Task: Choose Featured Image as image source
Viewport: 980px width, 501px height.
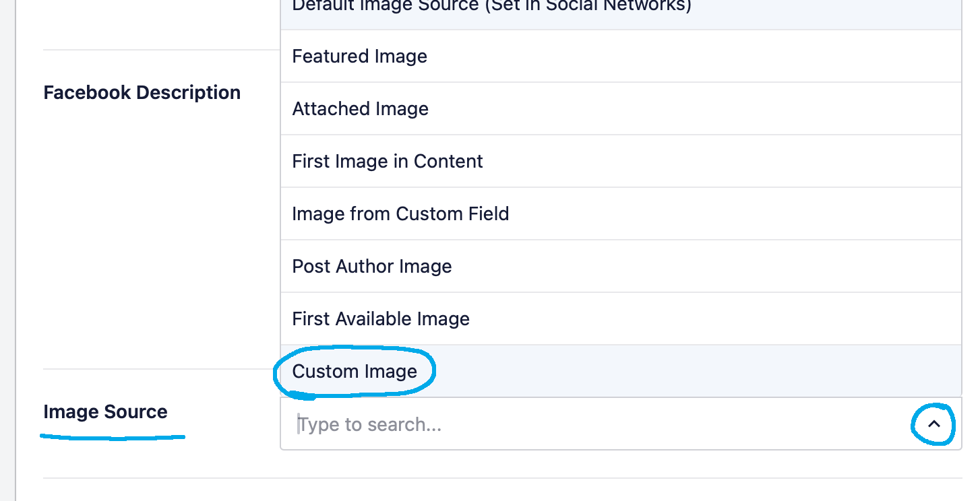Action: coord(359,56)
